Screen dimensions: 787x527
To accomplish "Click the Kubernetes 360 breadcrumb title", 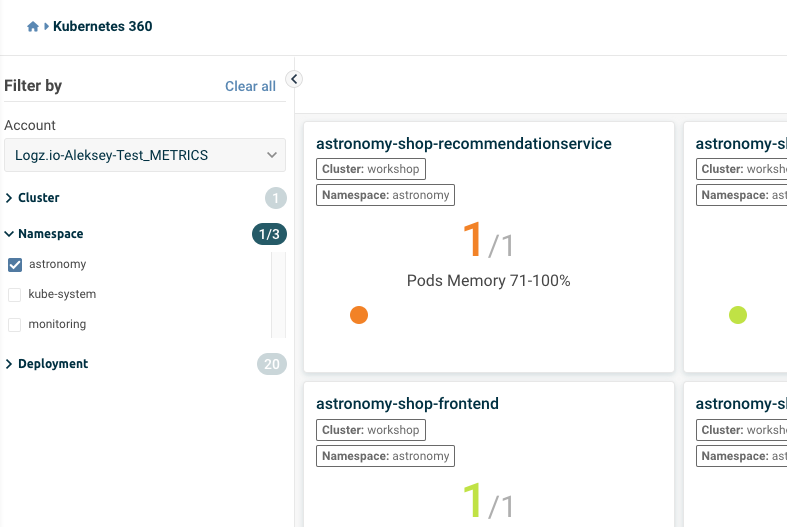I will [x=102, y=26].
